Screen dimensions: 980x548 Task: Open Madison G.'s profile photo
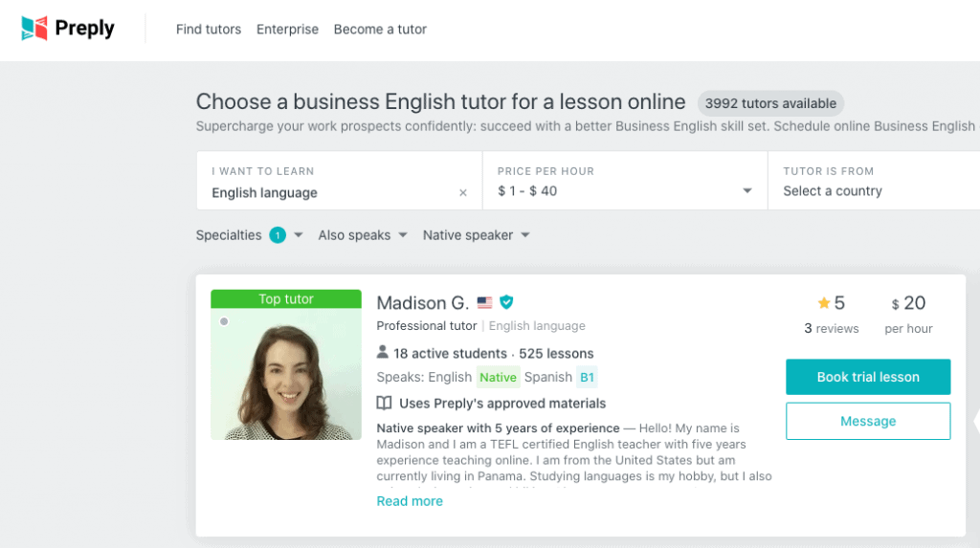click(286, 373)
